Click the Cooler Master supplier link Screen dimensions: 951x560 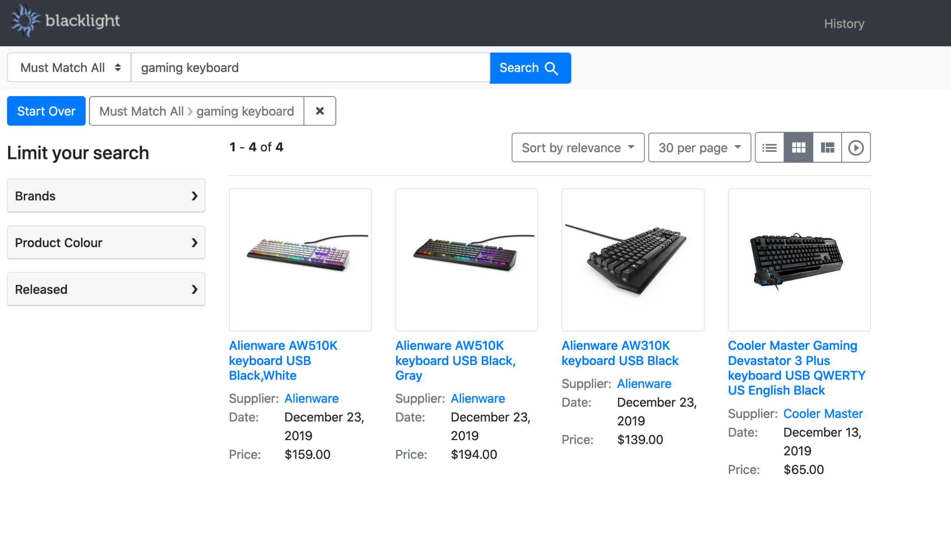coord(823,413)
